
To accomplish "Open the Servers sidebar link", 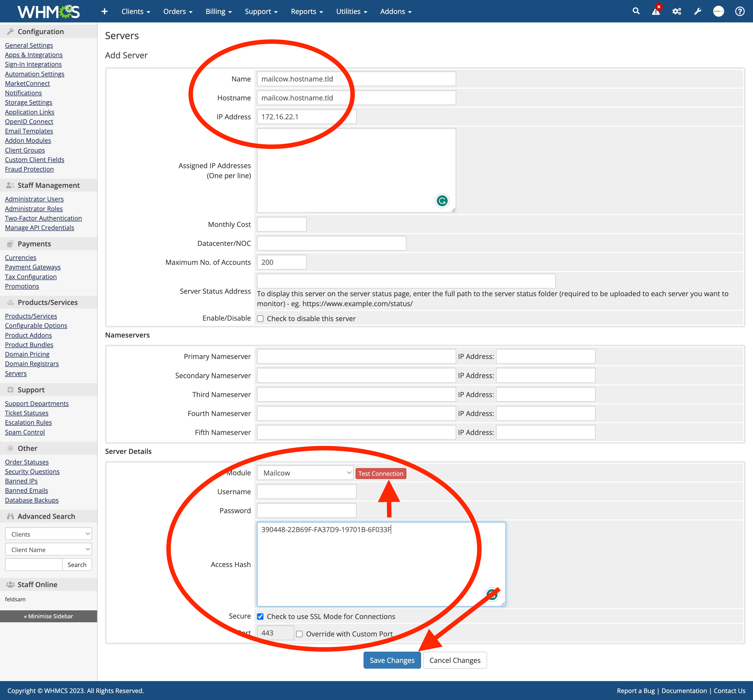I will [15, 373].
